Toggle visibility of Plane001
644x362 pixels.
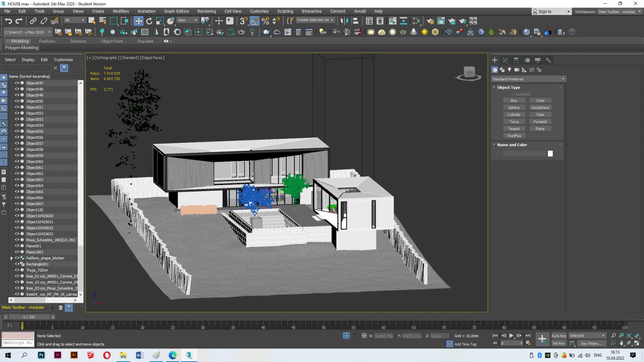[17, 246]
